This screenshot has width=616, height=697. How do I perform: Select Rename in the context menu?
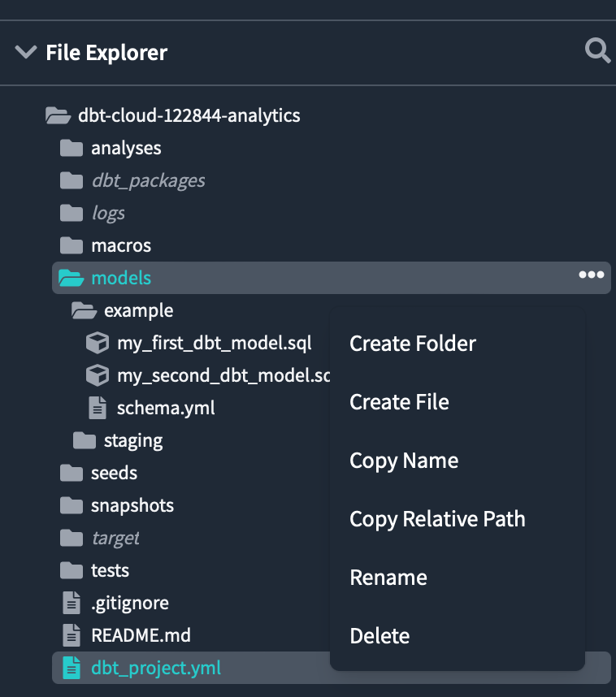coord(388,578)
